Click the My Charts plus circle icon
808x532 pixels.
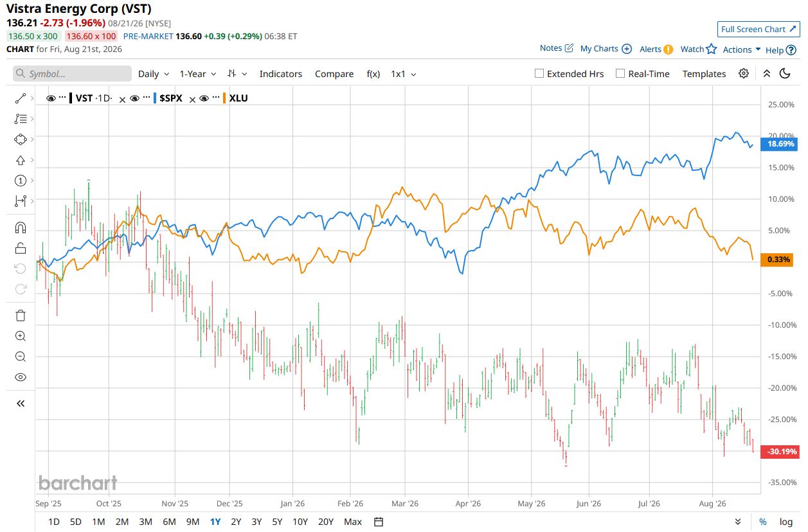coord(627,49)
